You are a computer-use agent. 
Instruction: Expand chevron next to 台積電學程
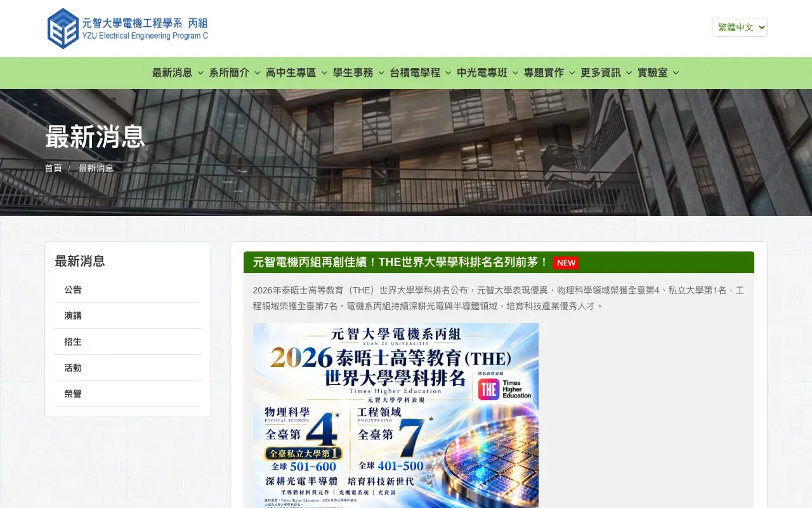coord(448,73)
